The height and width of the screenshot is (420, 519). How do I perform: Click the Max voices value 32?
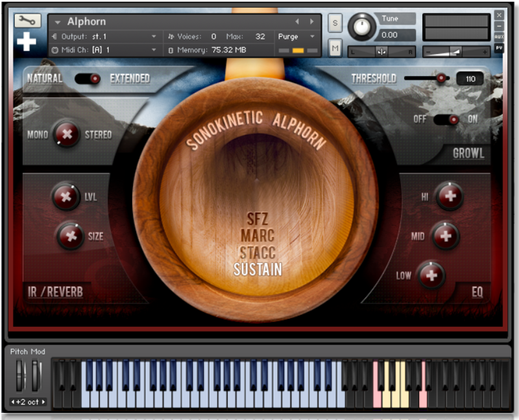click(x=260, y=36)
